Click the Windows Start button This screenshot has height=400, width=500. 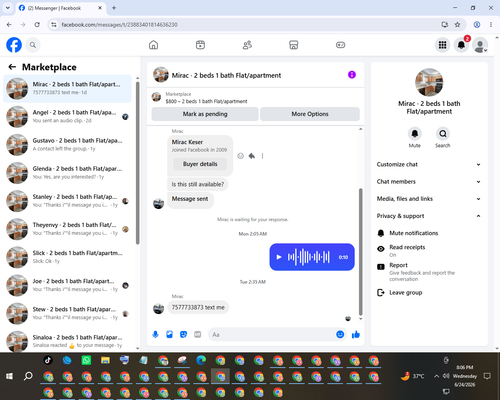click(x=9, y=376)
